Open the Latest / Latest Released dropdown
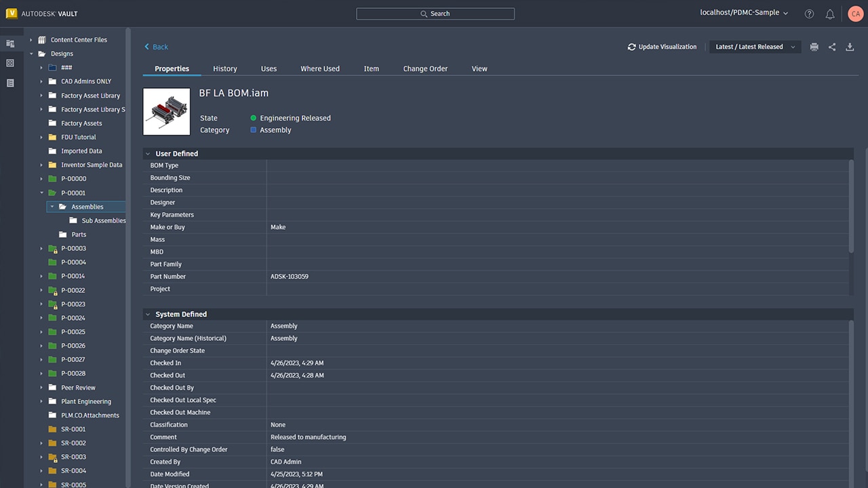The height and width of the screenshot is (488, 868). (x=755, y=47)
